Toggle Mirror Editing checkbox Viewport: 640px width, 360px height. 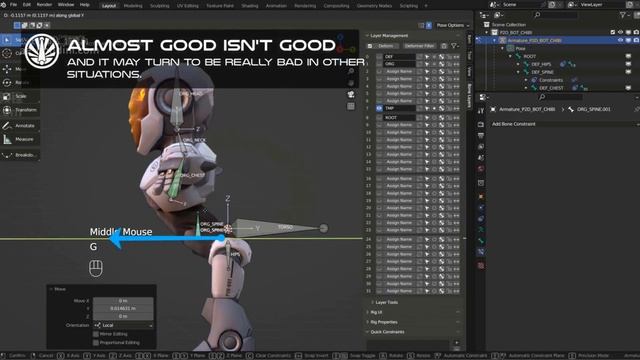[x=96, y=334]
